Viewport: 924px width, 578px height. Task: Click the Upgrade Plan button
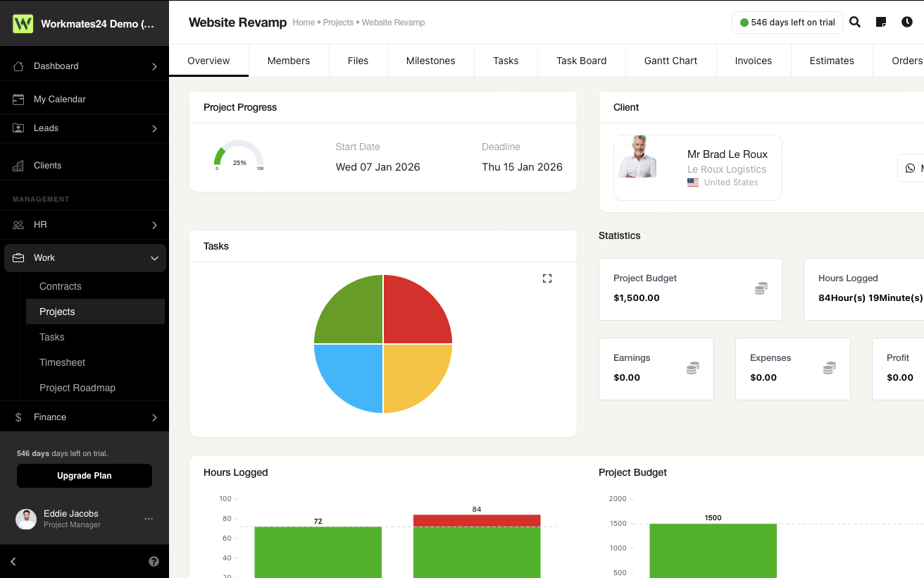(85, 476)
